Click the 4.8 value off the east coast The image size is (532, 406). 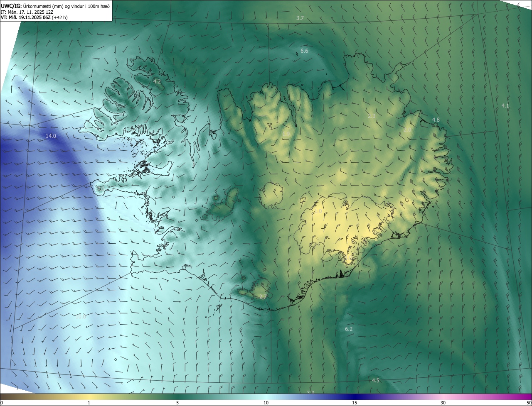coord(436,120)
